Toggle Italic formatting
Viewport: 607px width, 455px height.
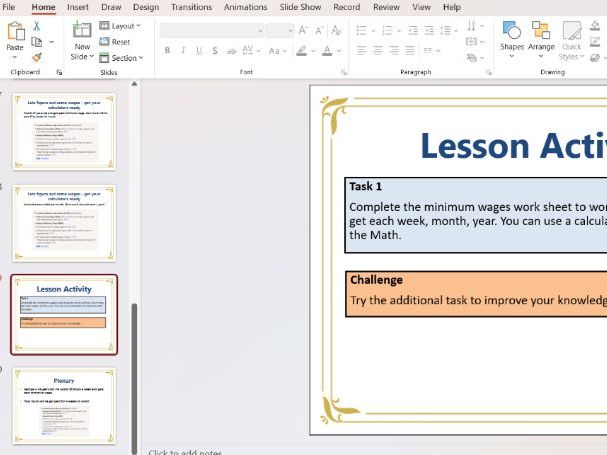183,50
